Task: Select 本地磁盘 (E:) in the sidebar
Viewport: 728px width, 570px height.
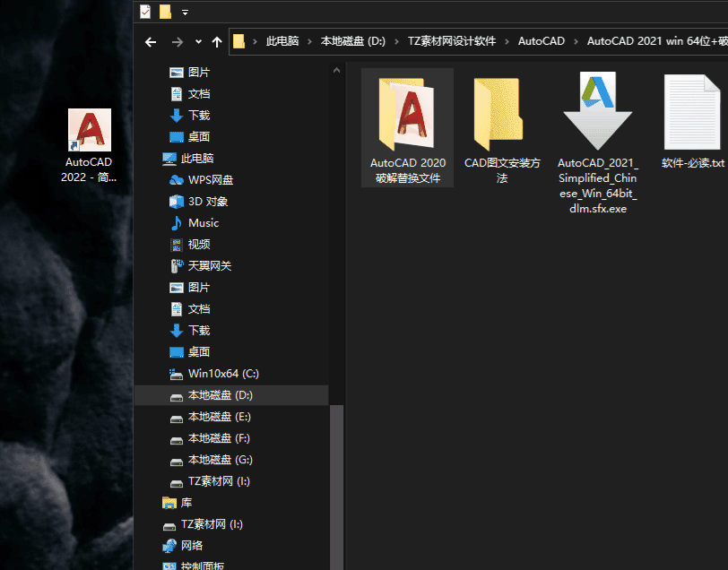Action: coord(220,417)
